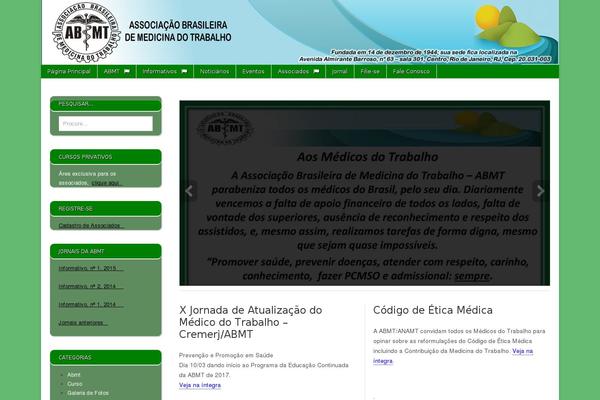The width and height of the screenshot is (600, 400).
Task: Open X Jornada de Atualização article title
Action: click(251, 322)
